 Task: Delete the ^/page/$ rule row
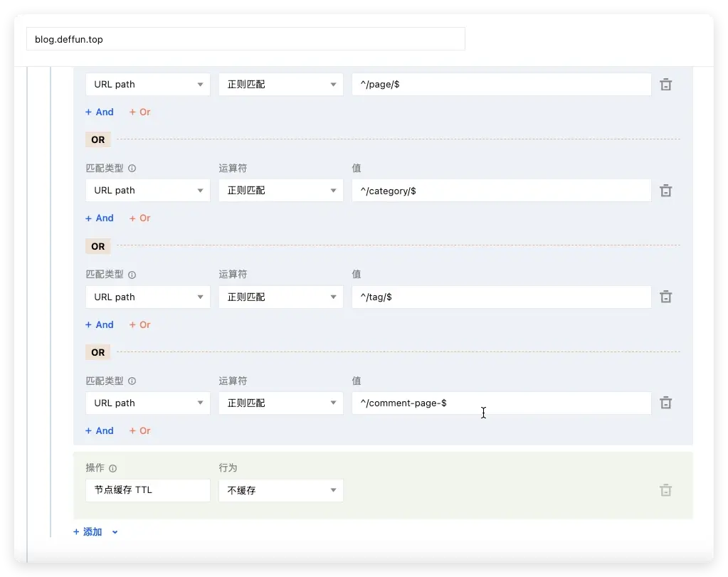point(665,85)
